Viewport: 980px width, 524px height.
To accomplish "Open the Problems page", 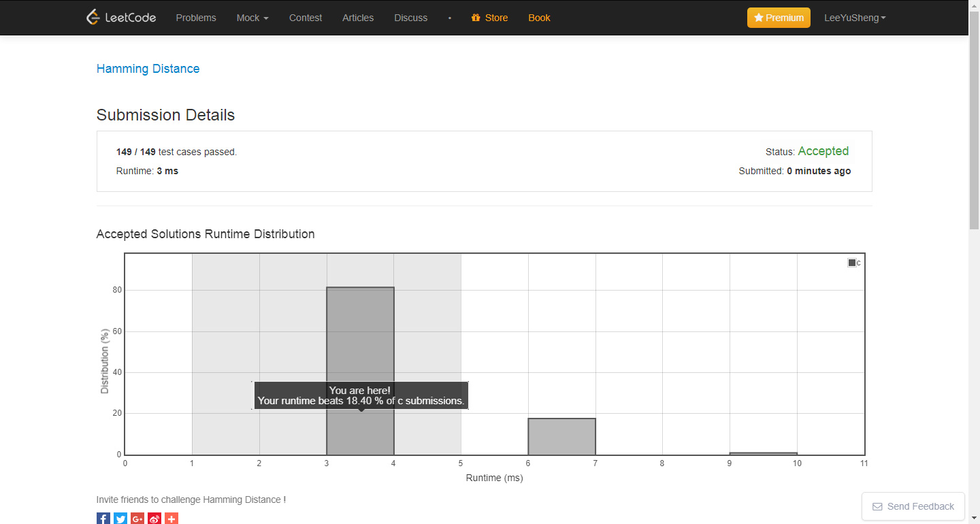I will (x=196, y=18).
